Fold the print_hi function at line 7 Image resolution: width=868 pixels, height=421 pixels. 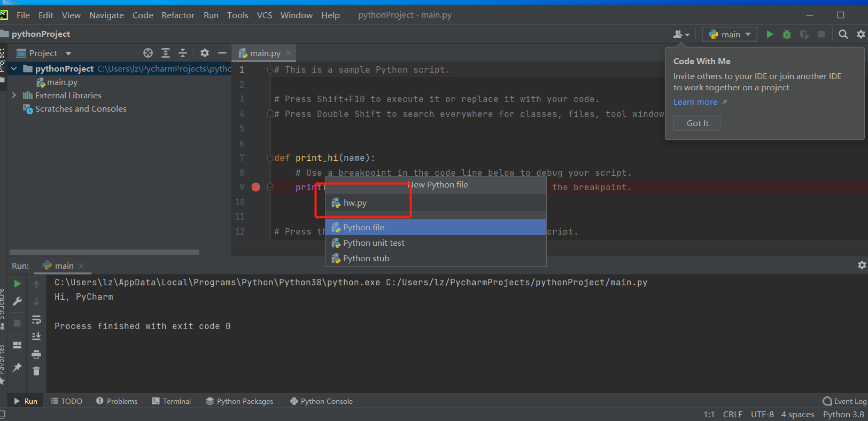click(270, 158)
